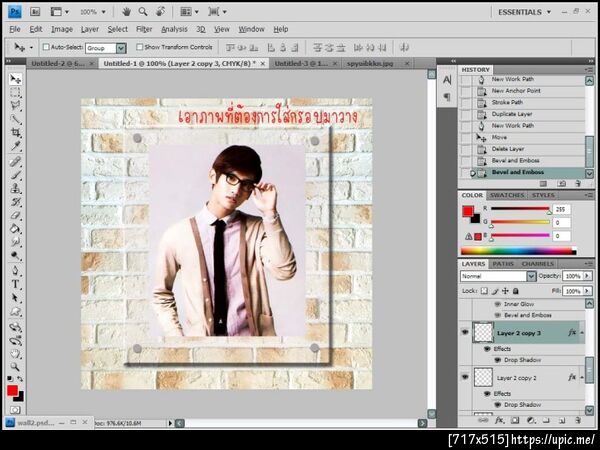
Task: Click the layer style fx button
Action: [499, 420]
